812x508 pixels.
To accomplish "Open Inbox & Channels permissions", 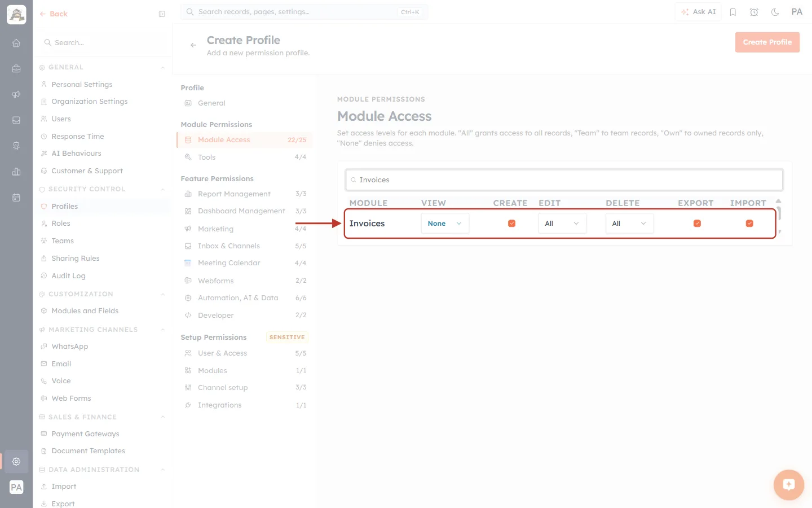I will point(245,246).
